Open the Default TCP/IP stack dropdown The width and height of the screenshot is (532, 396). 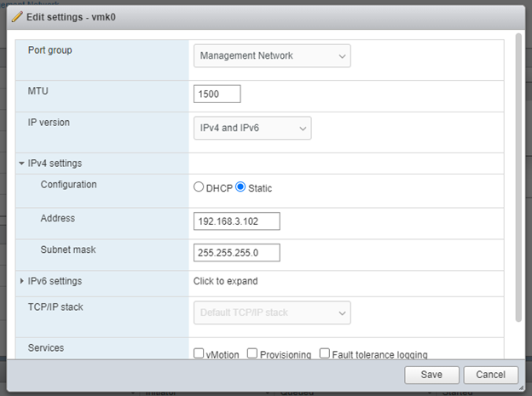point(272,313)
